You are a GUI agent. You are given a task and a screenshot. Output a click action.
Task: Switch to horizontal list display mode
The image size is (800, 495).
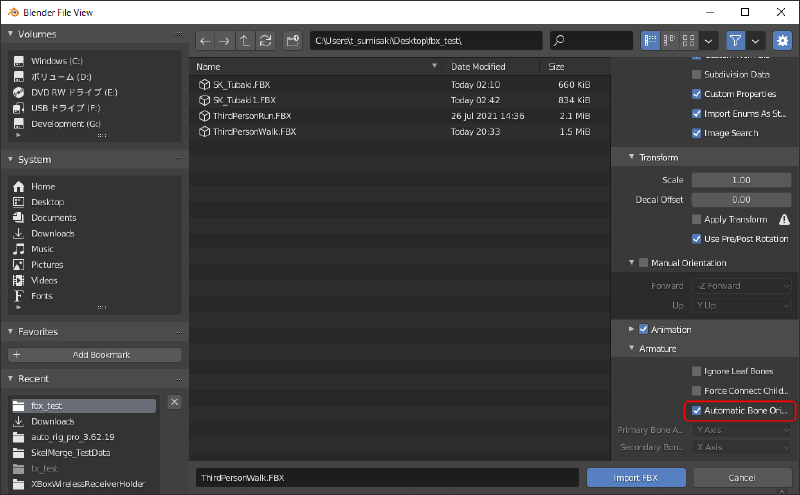click(x=669, y=40)
